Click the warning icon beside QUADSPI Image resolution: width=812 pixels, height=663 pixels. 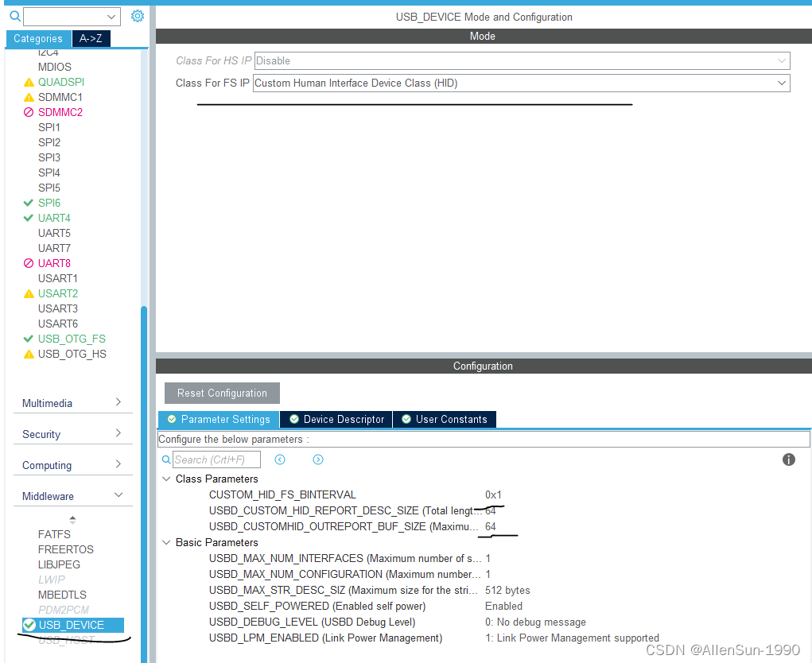point(29,82)
